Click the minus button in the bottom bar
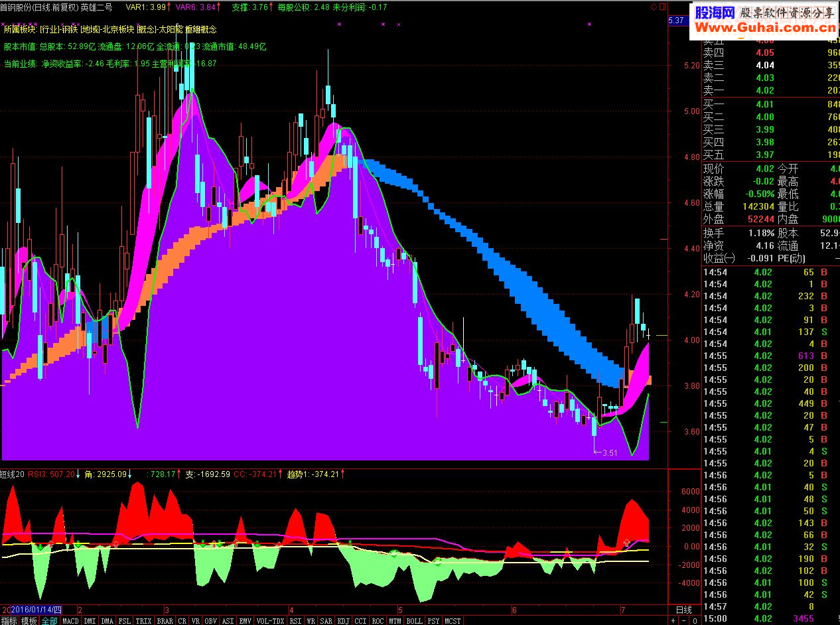This screenshot has height=625, width=840. tap(684, 621)
